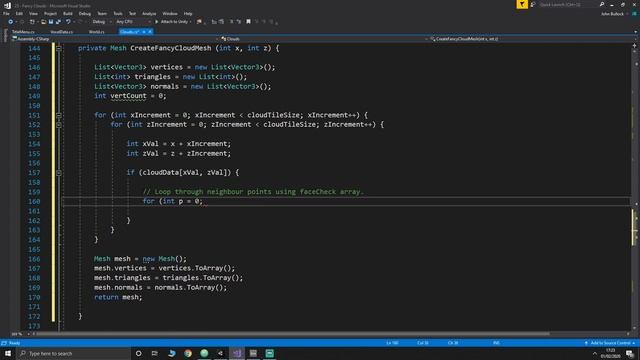Click the Navigate Backward toolbar icon

[11, 22]
